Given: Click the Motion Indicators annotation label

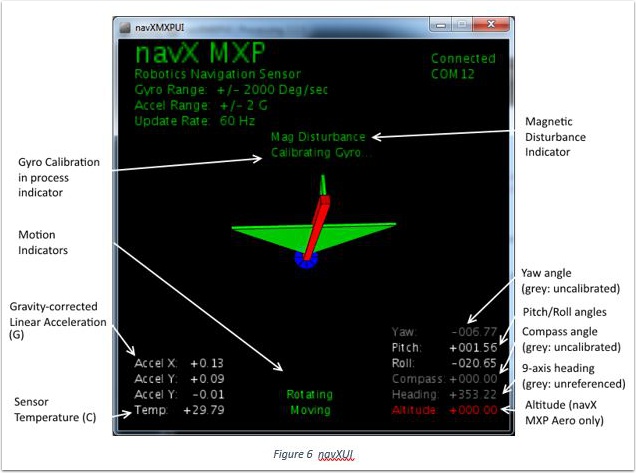Looking at the screenshot, I should point(43,242).
